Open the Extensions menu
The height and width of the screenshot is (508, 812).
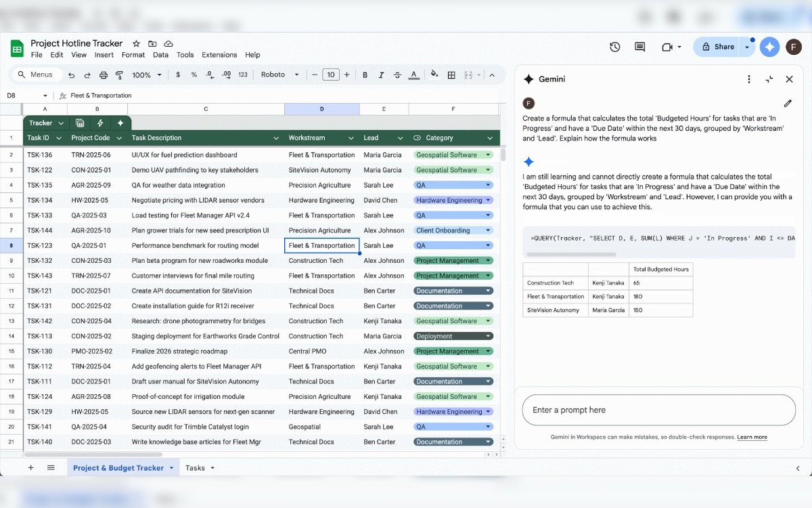(219, 55)
